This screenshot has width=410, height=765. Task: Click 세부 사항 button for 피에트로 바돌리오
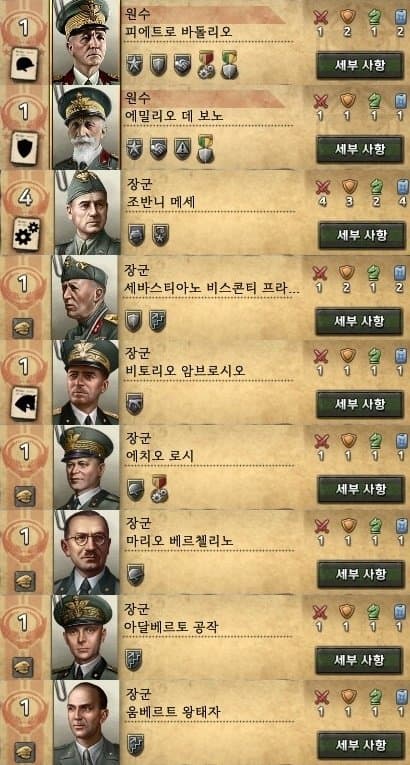click(360, 65)
